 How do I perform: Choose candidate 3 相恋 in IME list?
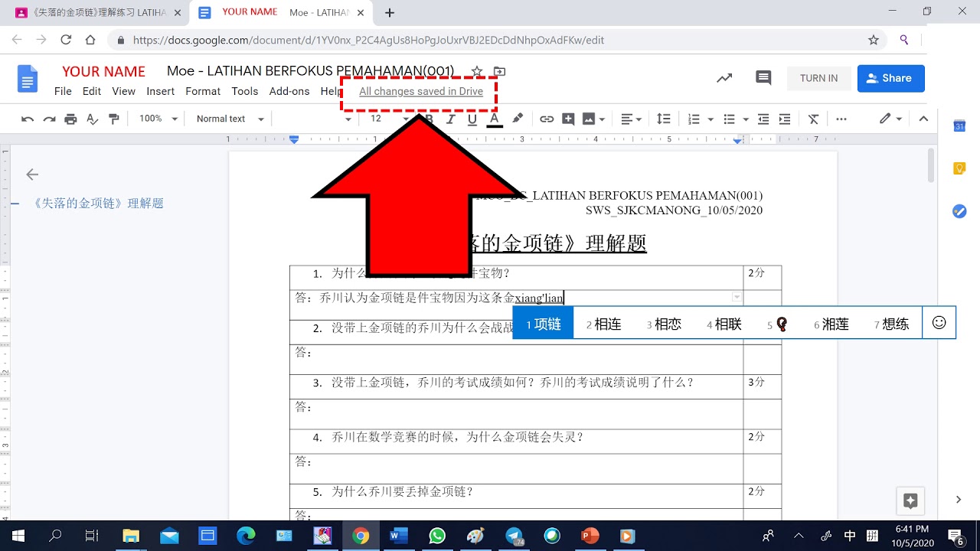click(664, 324)
